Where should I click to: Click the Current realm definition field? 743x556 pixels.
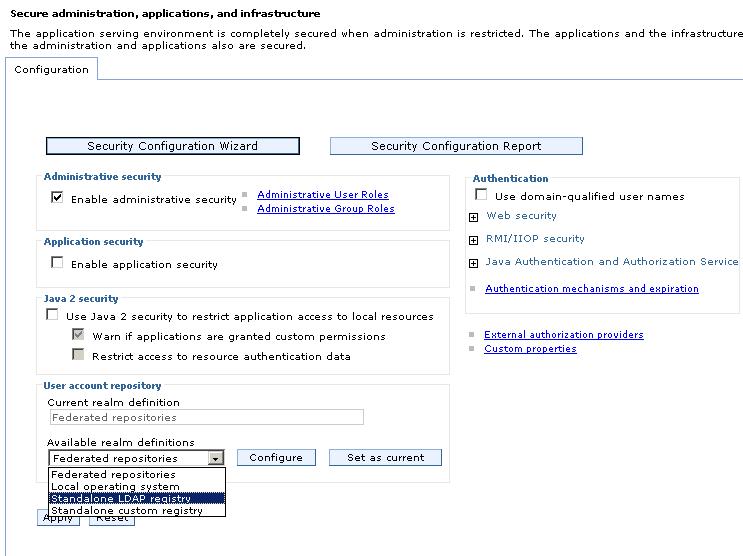tap(207, 417)
